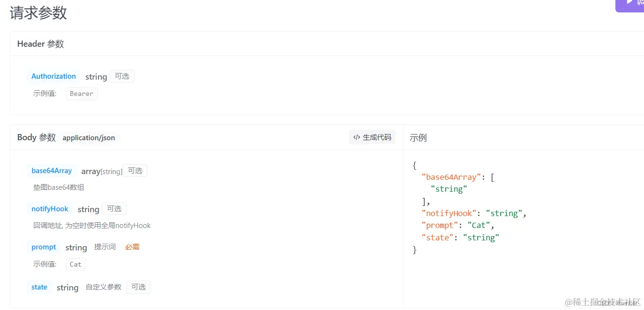Click array[string] type of base64Array
The width and height of the screenshot is (644, 310).
(x=102, y=171)
